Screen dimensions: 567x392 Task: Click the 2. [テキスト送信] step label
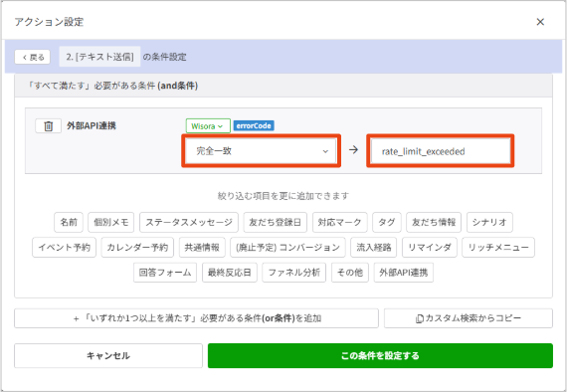[x=99, y=57]
